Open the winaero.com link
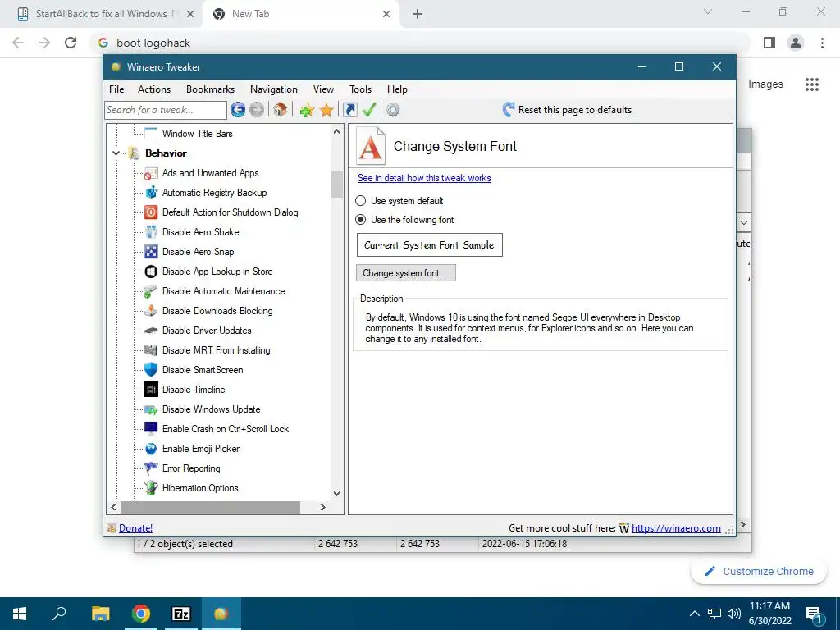840x630 pixels. tap(676, 528)
